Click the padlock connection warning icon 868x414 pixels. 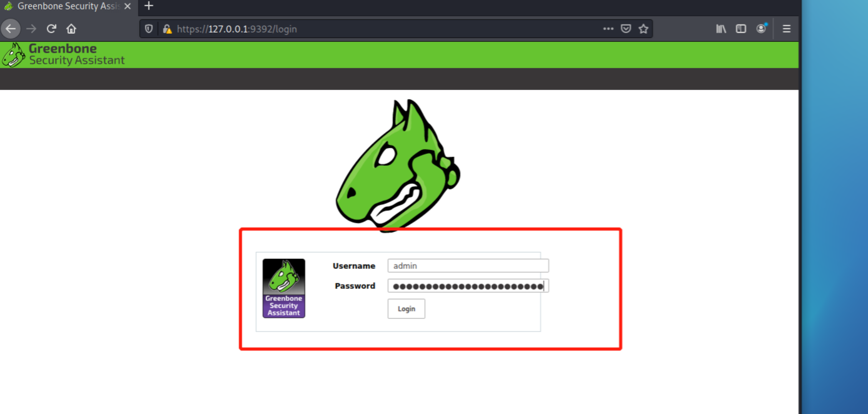(166, 29)
